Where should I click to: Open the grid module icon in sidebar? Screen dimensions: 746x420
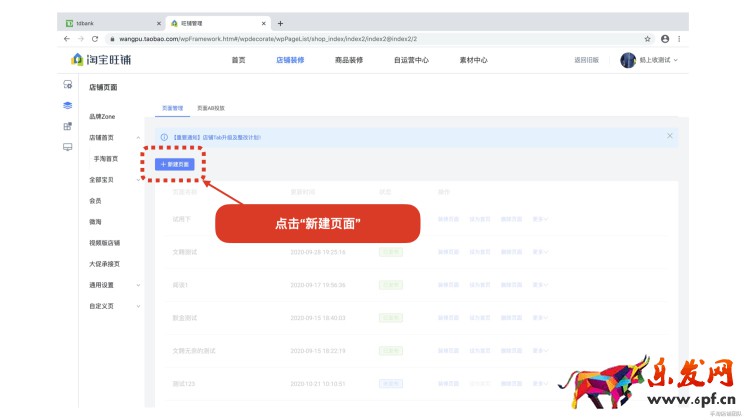[67, 126]
